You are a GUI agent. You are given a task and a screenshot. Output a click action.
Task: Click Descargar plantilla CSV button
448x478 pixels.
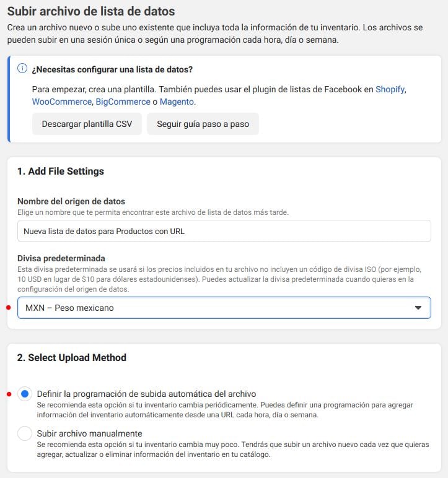coord(87,124)
